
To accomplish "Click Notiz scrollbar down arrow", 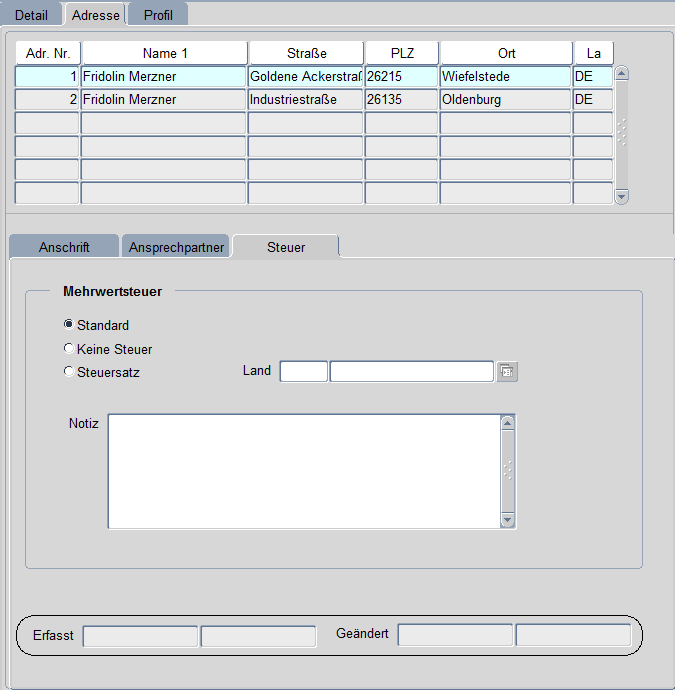I will pos(508,520).
